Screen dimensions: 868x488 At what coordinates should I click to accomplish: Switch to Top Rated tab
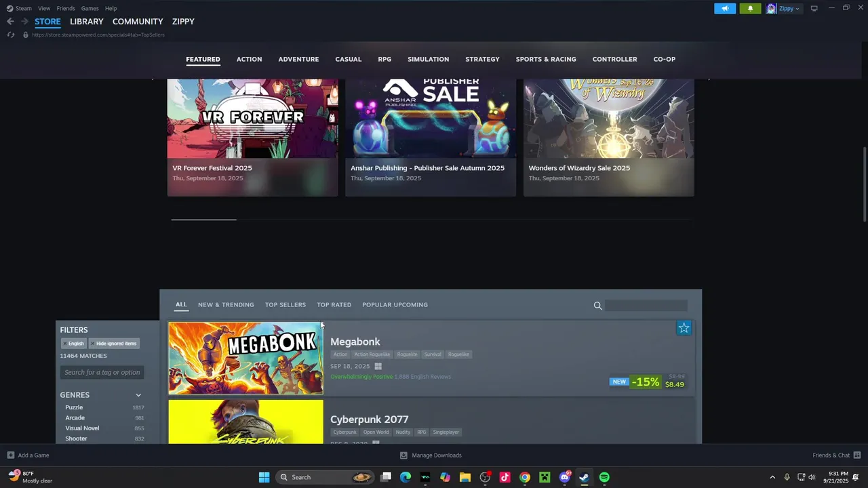pyautogui.click(x=334, y=305)
